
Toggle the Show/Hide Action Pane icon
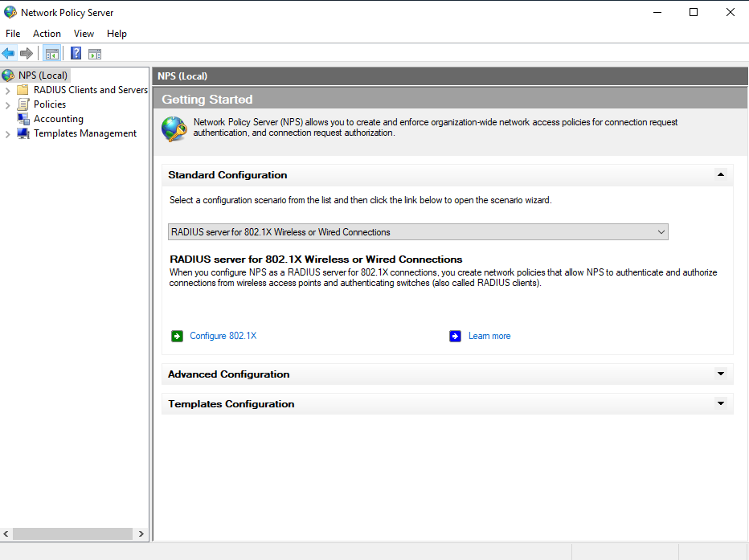(x=95, y=54)
